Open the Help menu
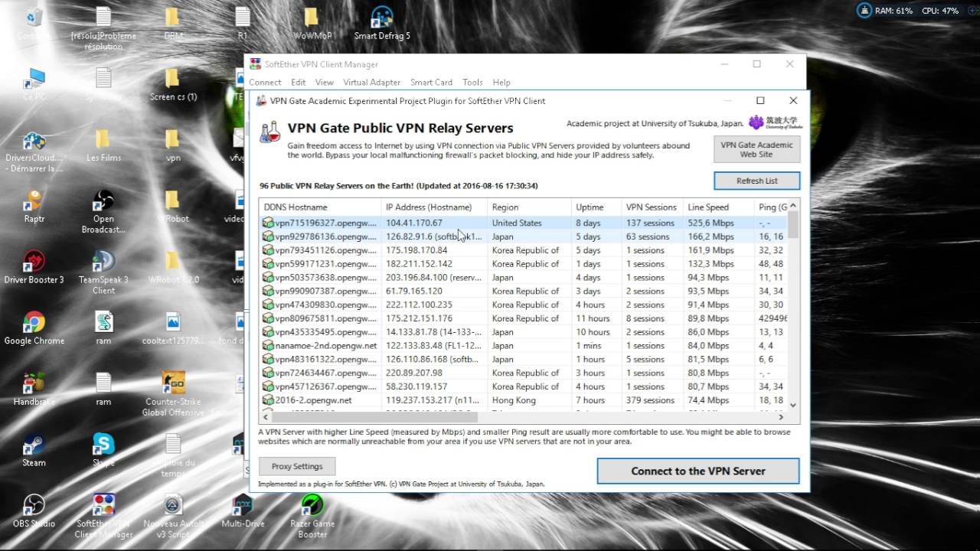The image size is (980, 551). pos(501,82)
